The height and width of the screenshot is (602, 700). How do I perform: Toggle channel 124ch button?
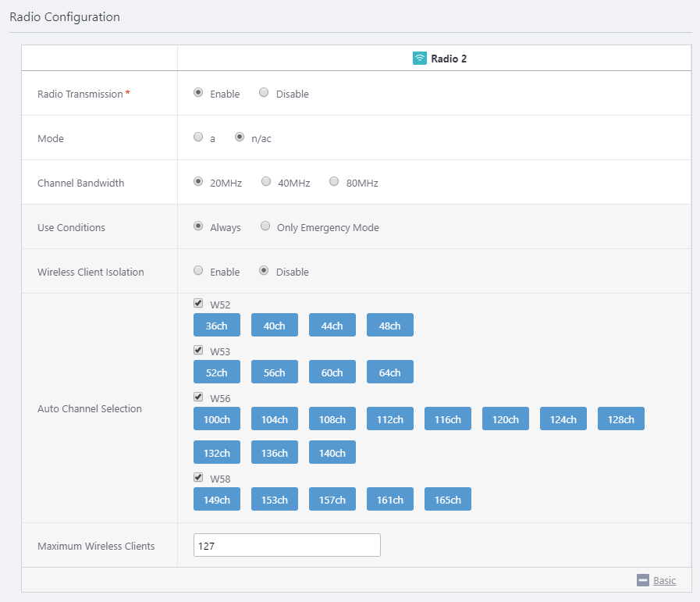[x=563, y=419]
